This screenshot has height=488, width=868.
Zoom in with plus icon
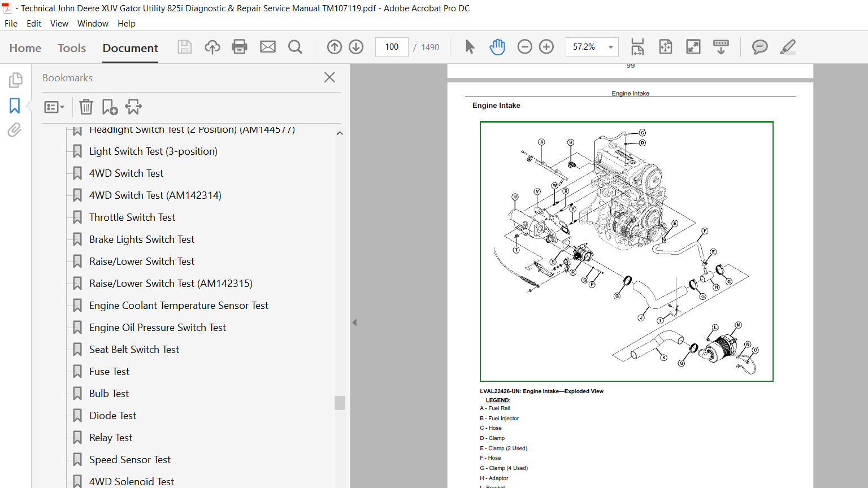point(546,47)
